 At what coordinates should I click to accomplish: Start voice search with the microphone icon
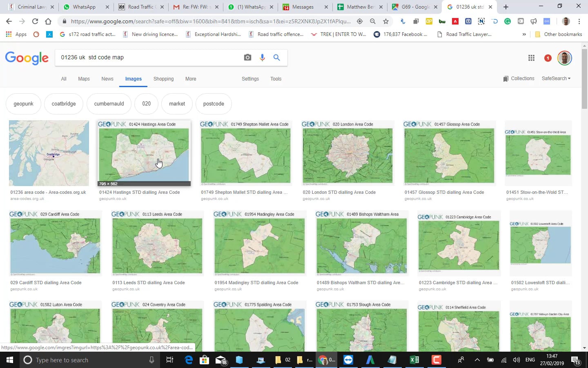tap(262, 58)
